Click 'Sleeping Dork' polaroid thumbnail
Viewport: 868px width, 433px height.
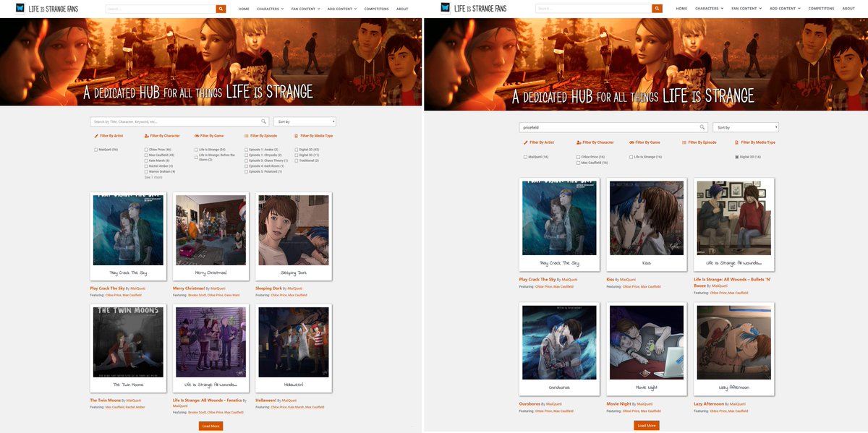(293, 236)
